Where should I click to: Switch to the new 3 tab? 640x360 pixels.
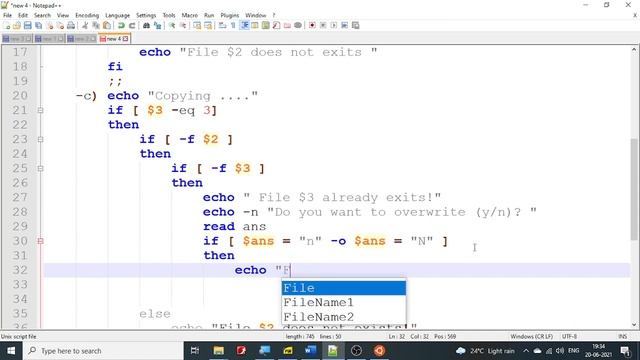pyautogui.click(x=17, y=39)
